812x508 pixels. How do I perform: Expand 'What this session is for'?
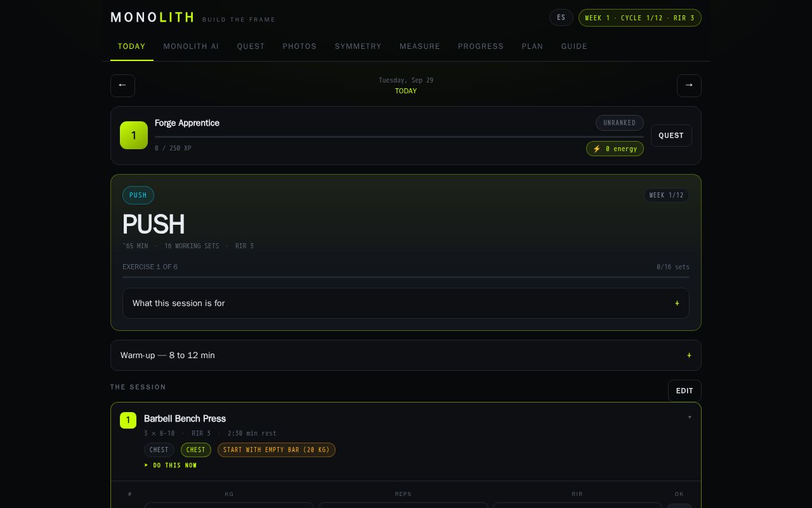[x=406, y=303]
